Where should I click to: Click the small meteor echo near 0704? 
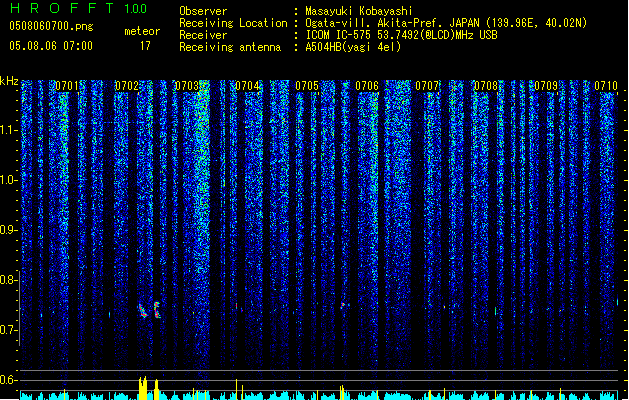tap(239, 308)
